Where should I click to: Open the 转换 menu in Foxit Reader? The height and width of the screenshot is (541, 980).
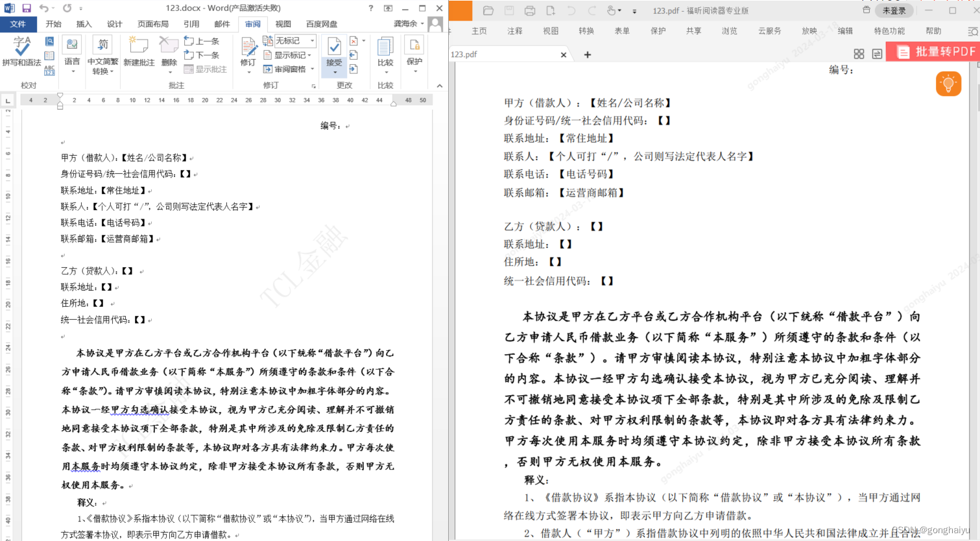pyautogui.click(x=586, y=31)
